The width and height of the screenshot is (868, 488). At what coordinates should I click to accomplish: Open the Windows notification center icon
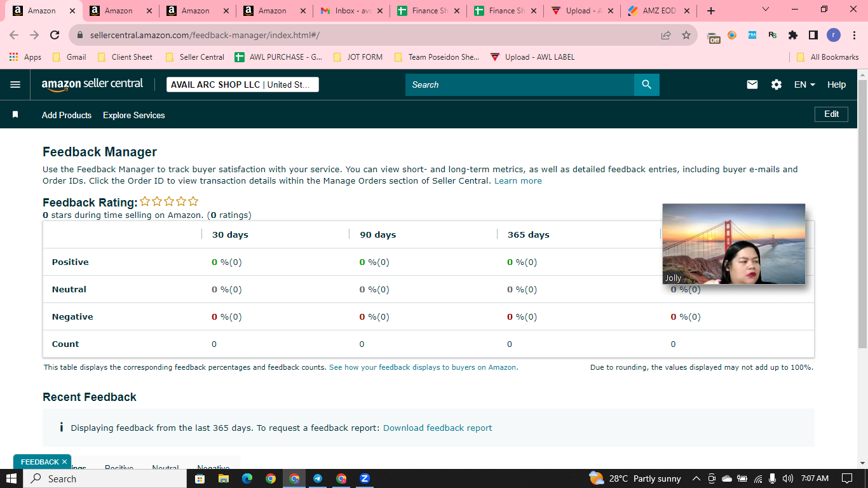point(846,478)
